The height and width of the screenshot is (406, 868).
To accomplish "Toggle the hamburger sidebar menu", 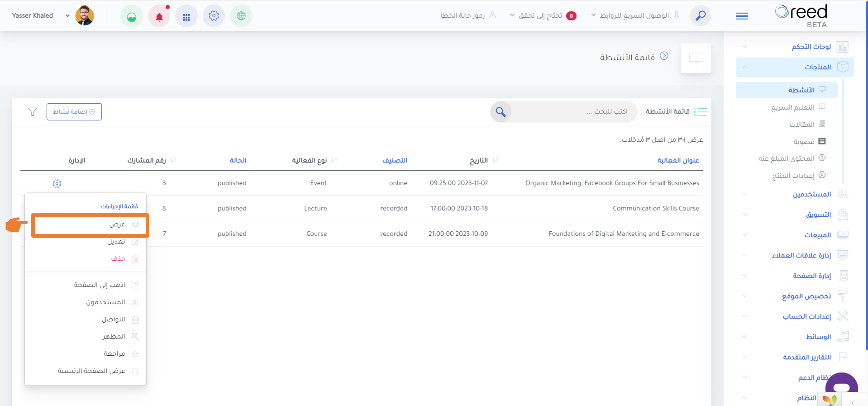I will coord(742,16).
